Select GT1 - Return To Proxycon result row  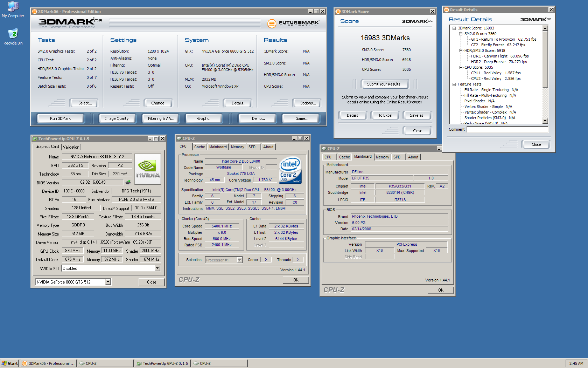tap(504, 39)
